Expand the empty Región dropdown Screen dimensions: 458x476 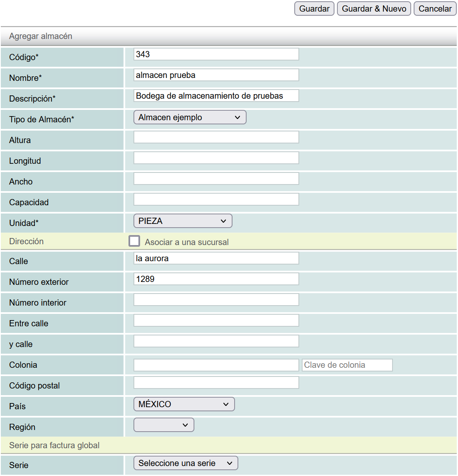point(164,425)
